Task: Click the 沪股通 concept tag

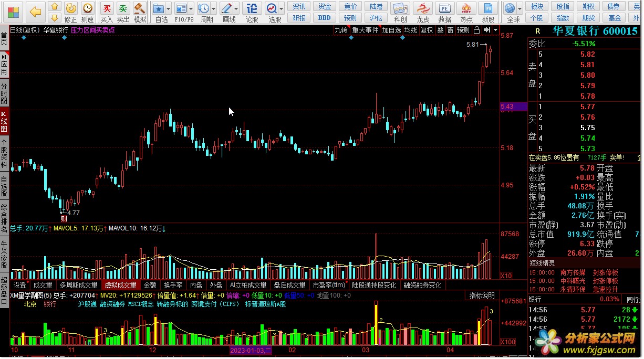Action: pyautogui.click(x=87, y=304)
